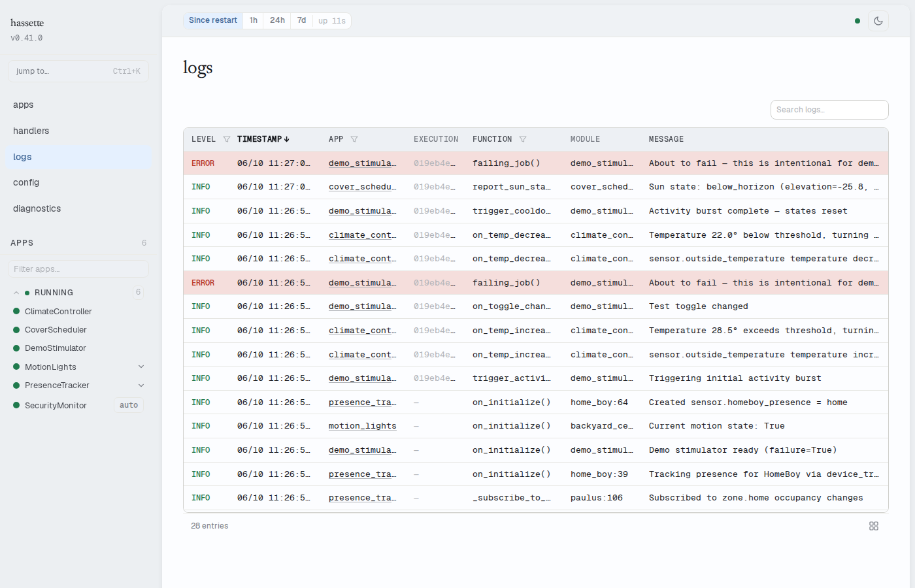The height and width of the screenshot is (588, 915).
Task: Click the EXECUTION column header
Action: coord(436,139)
